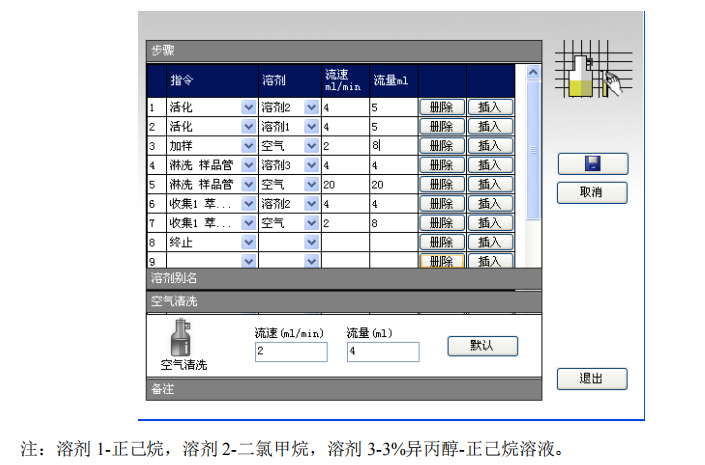Click 删除 in row 6
Viewport: 705px width, 465px height.
[x=442, y=204]
